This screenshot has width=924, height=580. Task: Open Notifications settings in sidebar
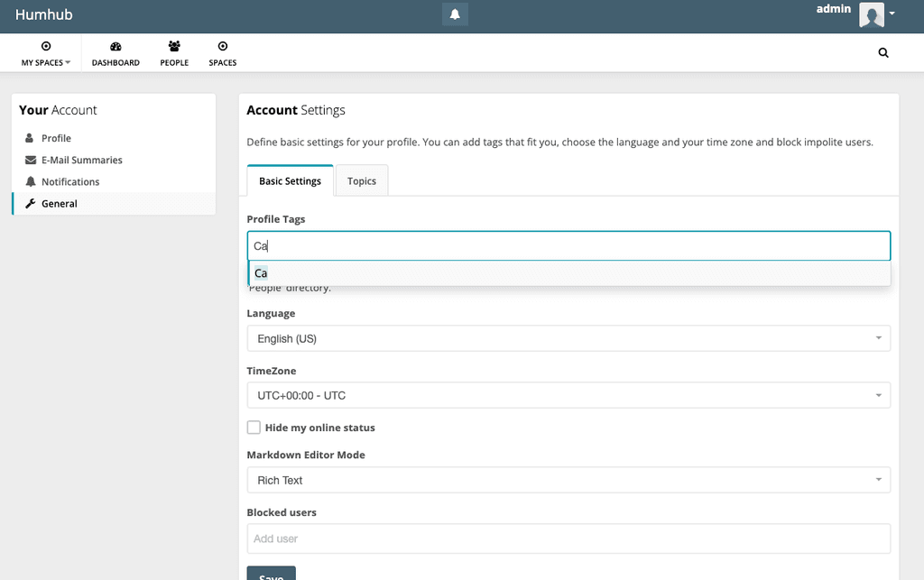(x=69, y=181)
